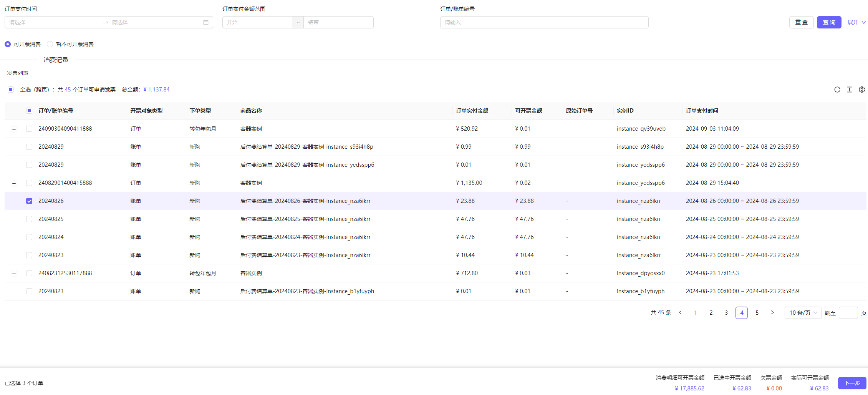Open the 消费记录 tab
Screen dimensions: 868x395
[x=56, y=60]
